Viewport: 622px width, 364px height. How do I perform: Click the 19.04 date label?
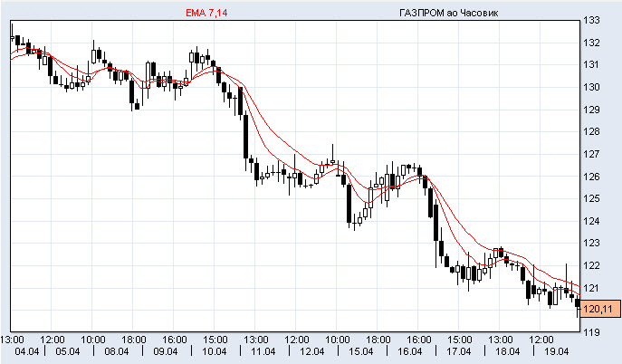tap(557, 351)
